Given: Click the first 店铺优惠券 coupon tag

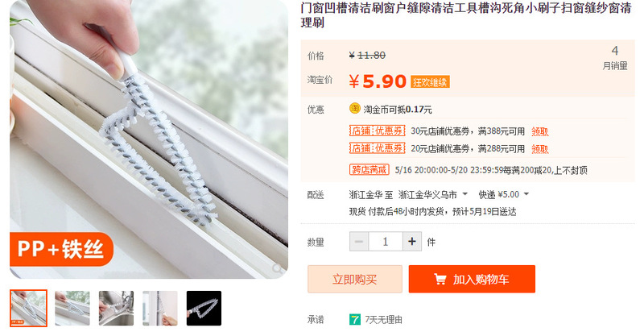Looking at the screenshot, I should tap(377, 131).
